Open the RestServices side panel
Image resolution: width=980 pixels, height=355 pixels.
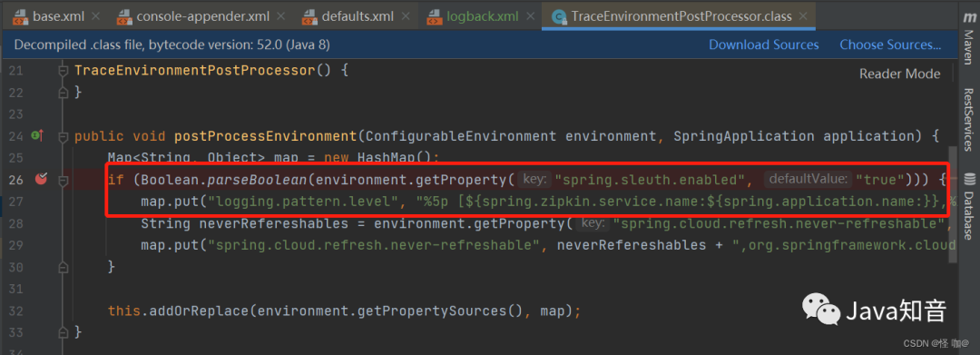click(968, 119)
